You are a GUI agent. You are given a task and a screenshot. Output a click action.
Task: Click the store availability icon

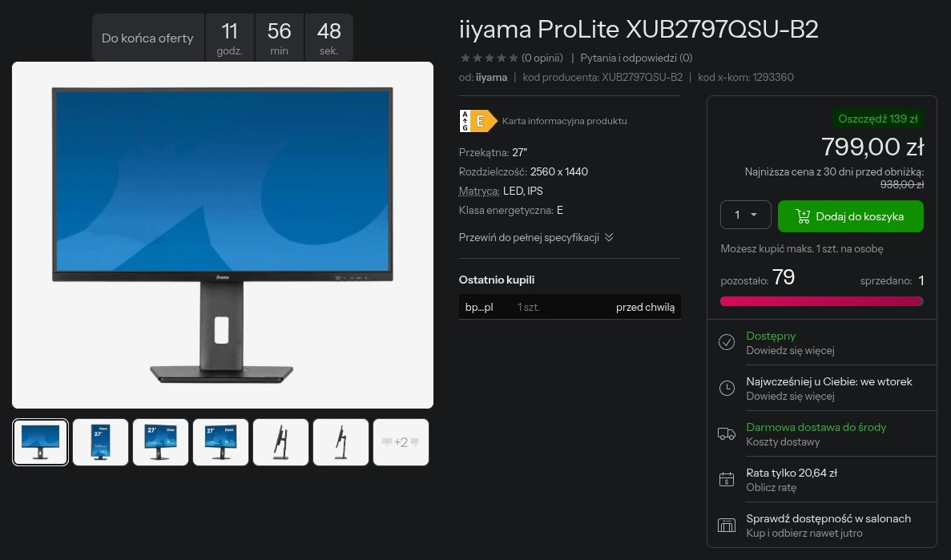tap(727, 526)
